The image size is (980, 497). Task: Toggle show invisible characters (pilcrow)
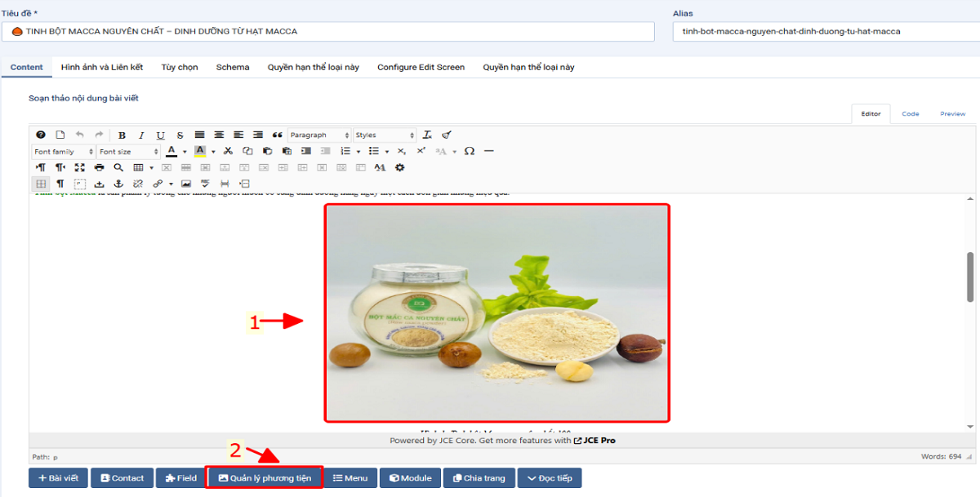[x=60, y=184]
